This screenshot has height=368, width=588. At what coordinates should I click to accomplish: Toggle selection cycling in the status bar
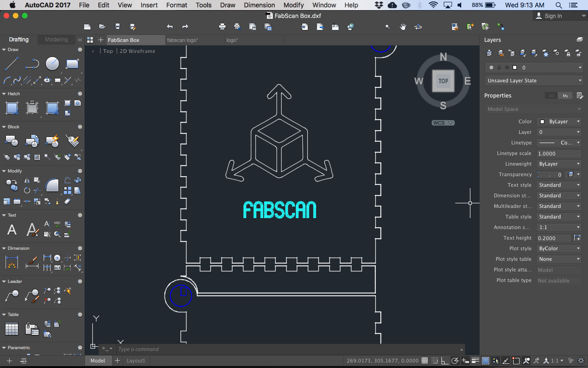point(495,361)
